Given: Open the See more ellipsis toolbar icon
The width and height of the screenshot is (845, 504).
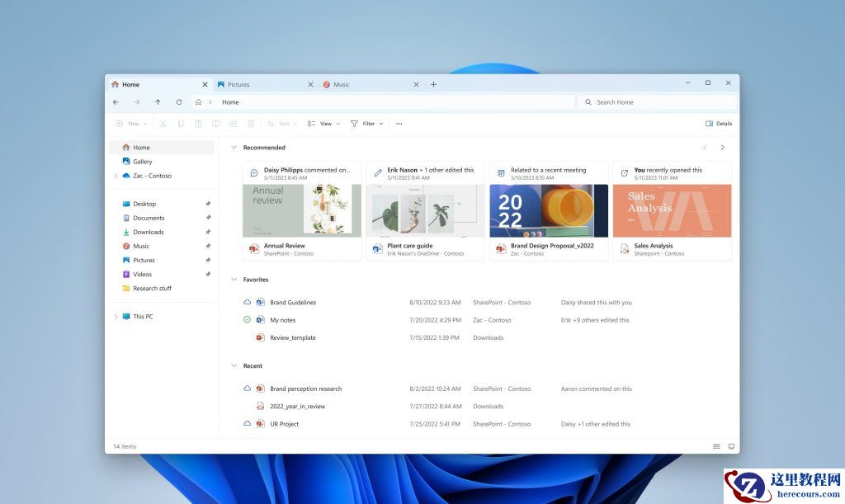Looking at the screenshot, I should (x=399, y=123).
